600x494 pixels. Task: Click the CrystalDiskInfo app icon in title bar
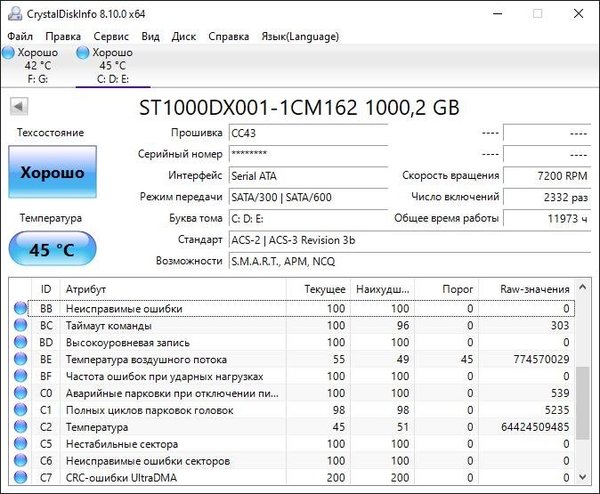[15, 14]
